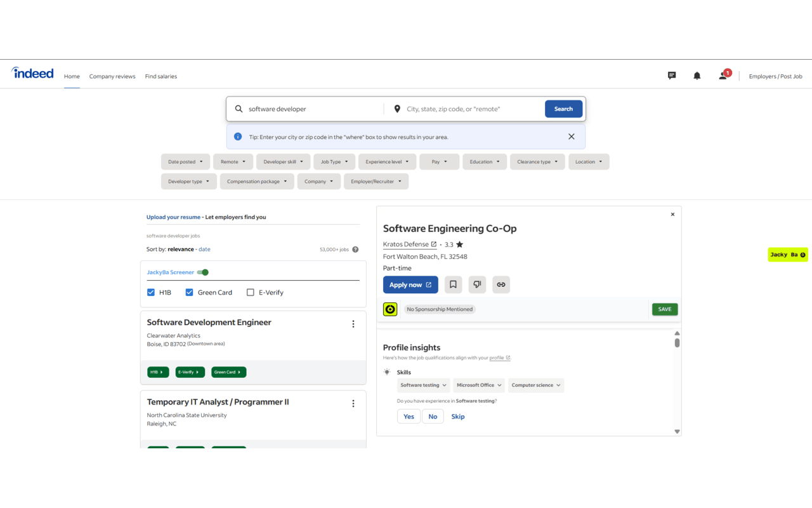This screenshot has height=508, width=812.
Task: Expand the Employer/Recruiter filter
Action: coord(376,182)
